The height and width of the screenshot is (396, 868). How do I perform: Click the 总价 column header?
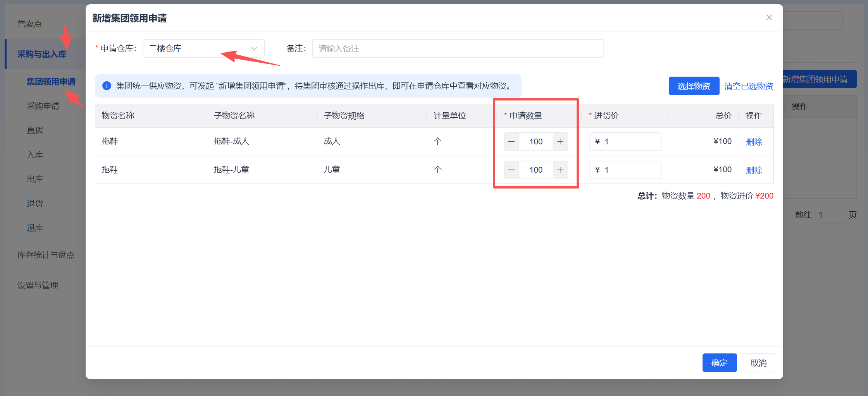723,116
